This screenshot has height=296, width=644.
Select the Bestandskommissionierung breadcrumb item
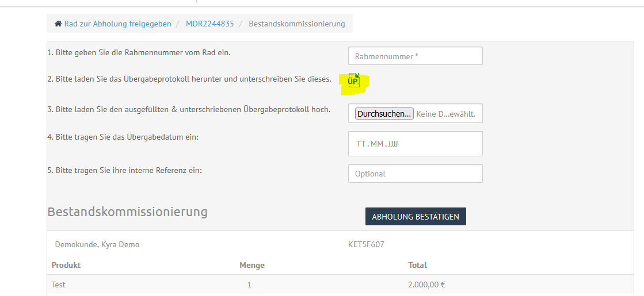(x=297, y=24)
